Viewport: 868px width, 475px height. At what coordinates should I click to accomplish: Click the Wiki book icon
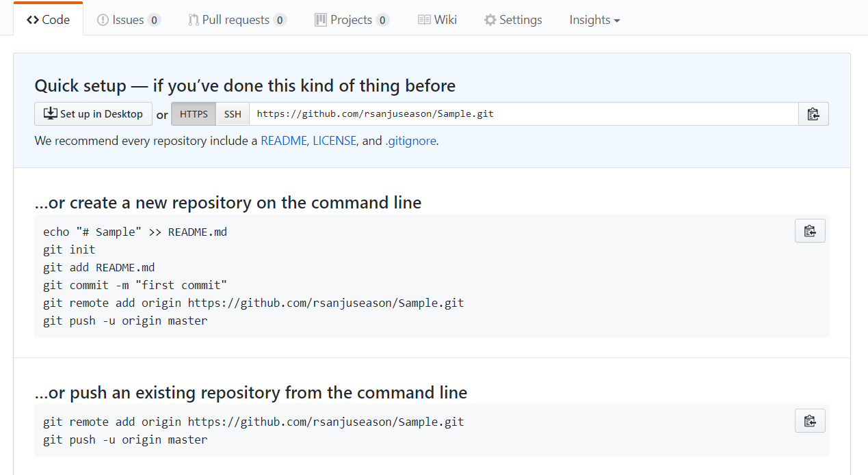point(424,20)
